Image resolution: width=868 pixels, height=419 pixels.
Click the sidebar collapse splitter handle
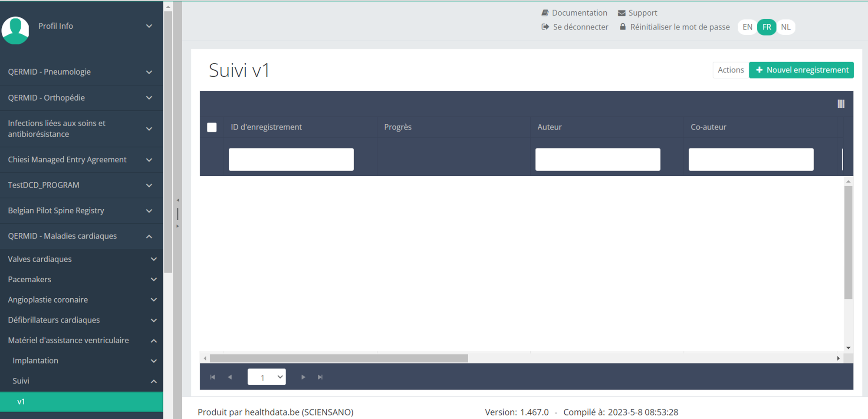point(178,213)
